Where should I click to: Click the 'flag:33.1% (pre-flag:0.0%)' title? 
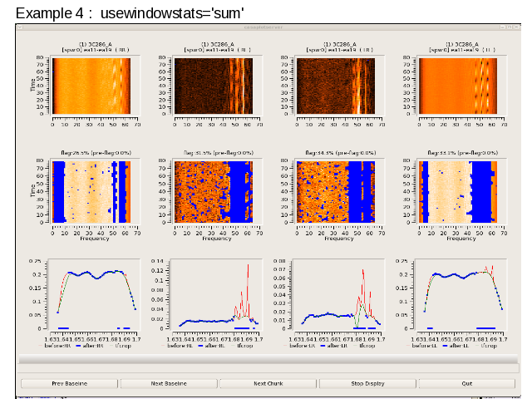[463, 153]
